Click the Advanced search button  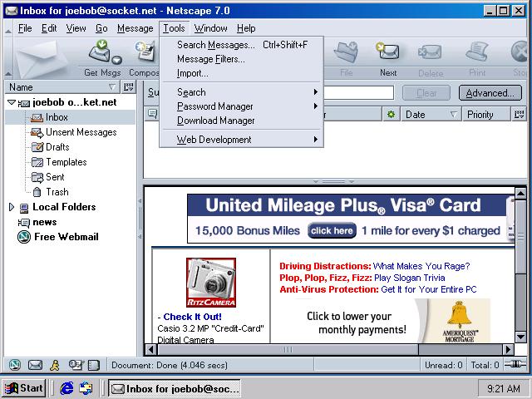pos(490,92)
